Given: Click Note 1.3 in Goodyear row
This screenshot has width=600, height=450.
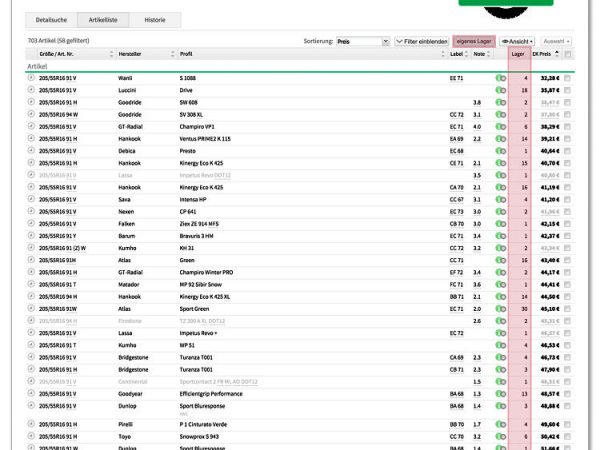Looking at the screenshot, I should coord(477,394).
